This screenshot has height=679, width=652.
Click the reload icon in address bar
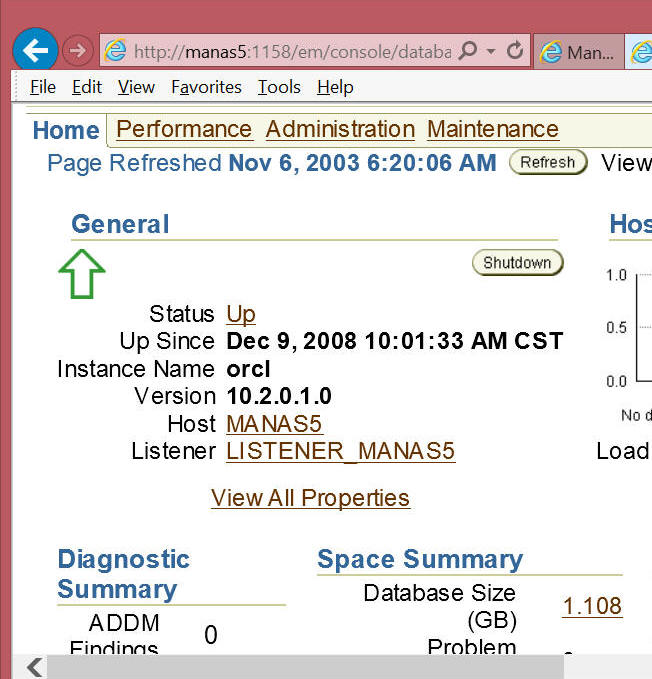(515, 51)
